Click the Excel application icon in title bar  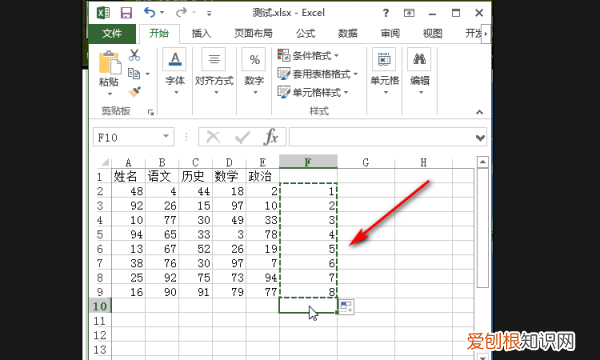(103, 13)
